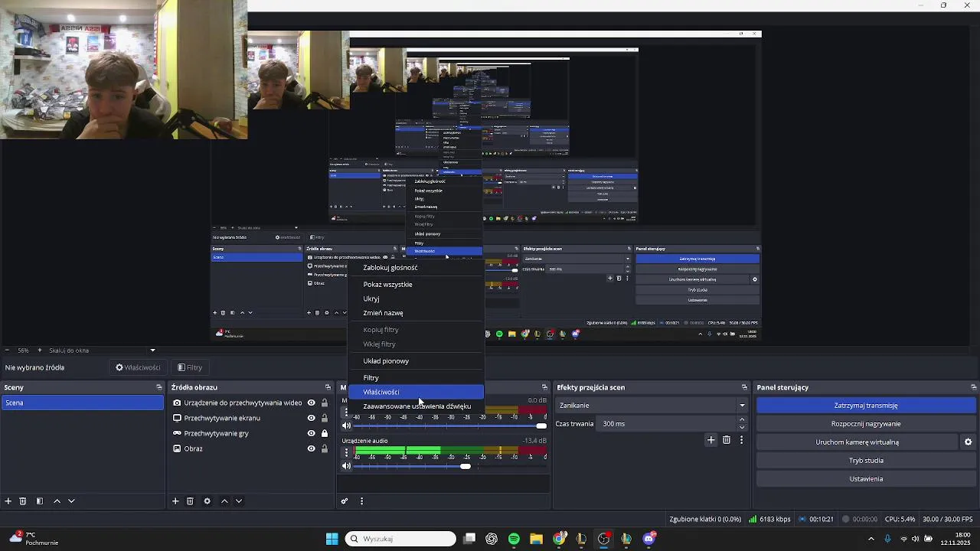Lock Urządzenie do przechwytywania wideo source
Image resolution: width=980 pixels, height=551 pixels.
(x=325, y=403)
